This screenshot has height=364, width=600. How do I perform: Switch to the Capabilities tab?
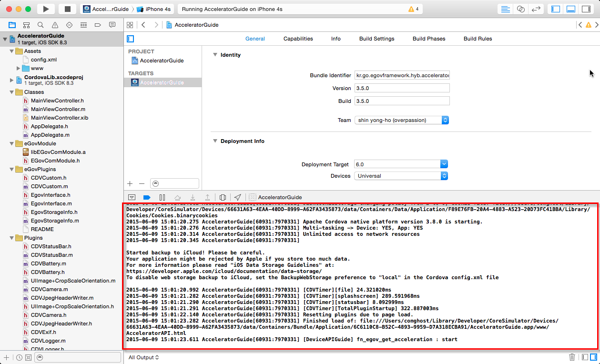coord(298,39)
